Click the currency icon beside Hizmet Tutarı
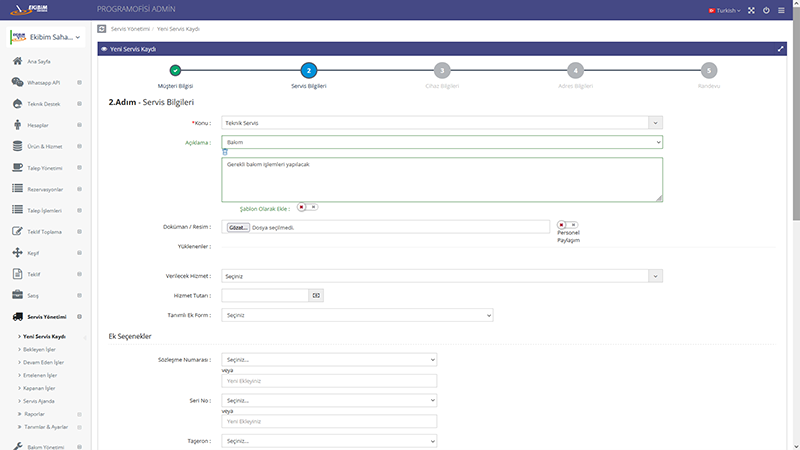This screenshot has height=450, width=800. (x=316, y=295)
